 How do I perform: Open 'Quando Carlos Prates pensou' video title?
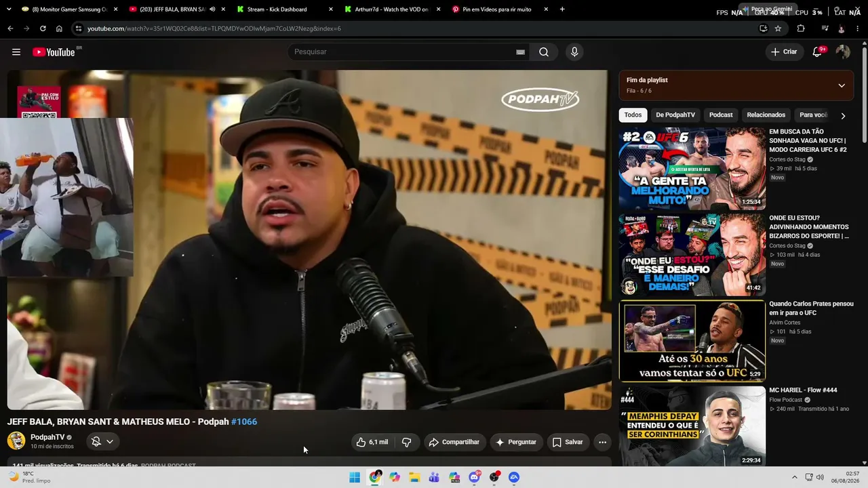coord(811,308)
